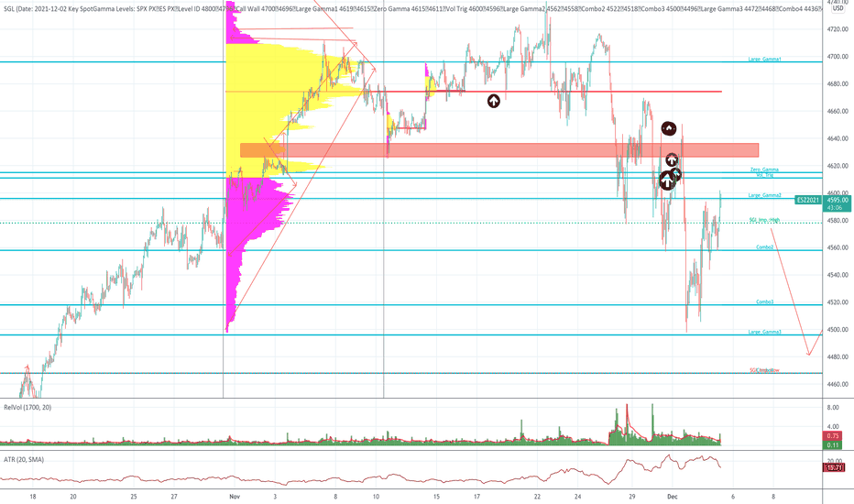The width and height of the screenshot is (854, 504).
Task: Click the up-arrow marker below the red line near 17
Action: (494, 101)
